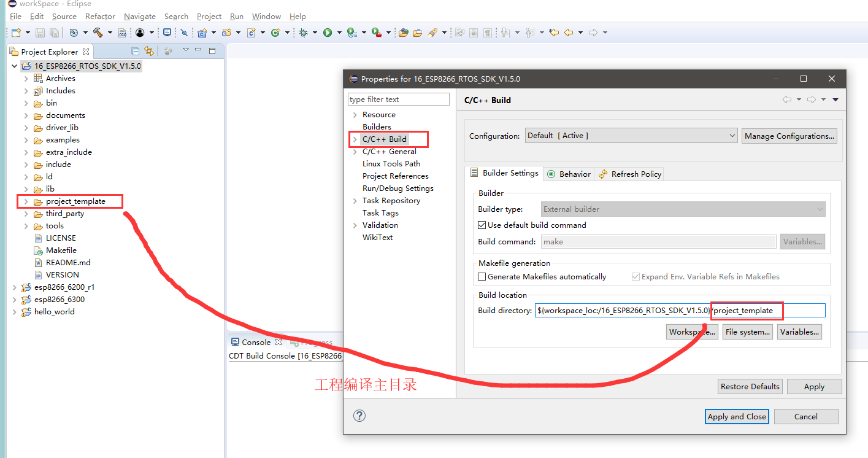Click the New Source Folder icon
This screenshot has width=868, height=458.
226,33
